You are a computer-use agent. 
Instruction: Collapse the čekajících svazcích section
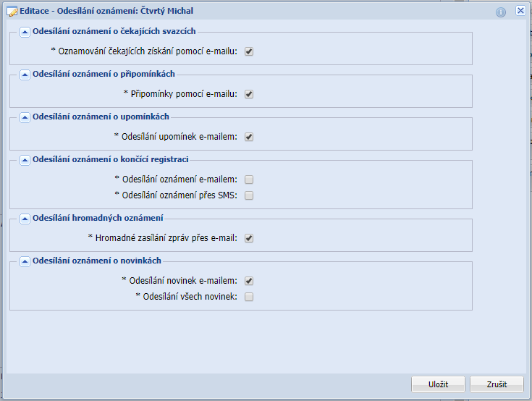click(x=25, y=32)
